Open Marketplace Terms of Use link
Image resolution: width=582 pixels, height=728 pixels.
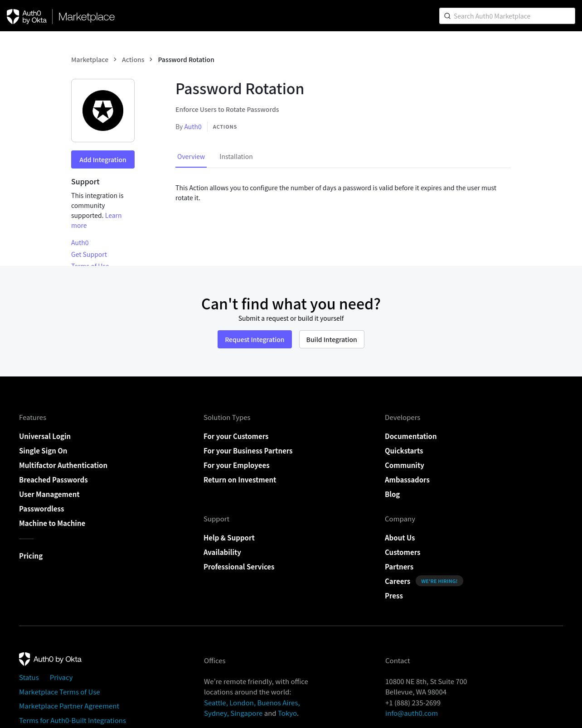click(x=59, y=692)
